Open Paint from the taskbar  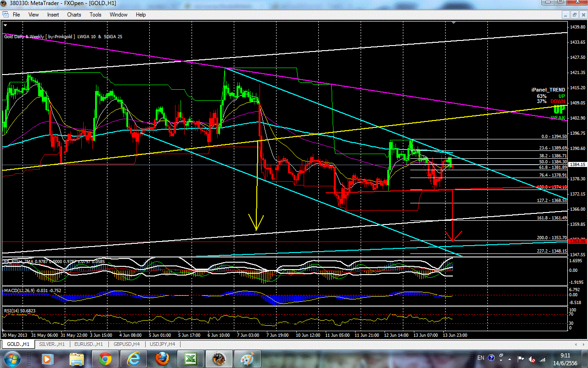(247, 358)
